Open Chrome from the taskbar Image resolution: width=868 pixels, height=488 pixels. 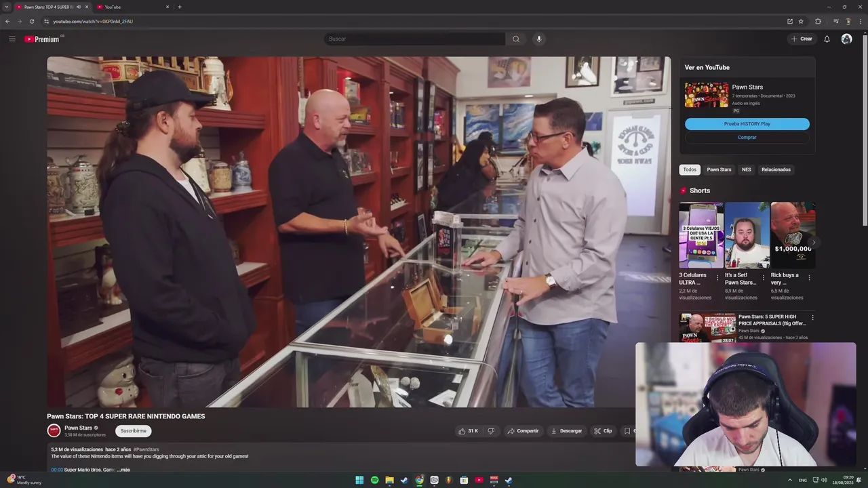point(419,480)
